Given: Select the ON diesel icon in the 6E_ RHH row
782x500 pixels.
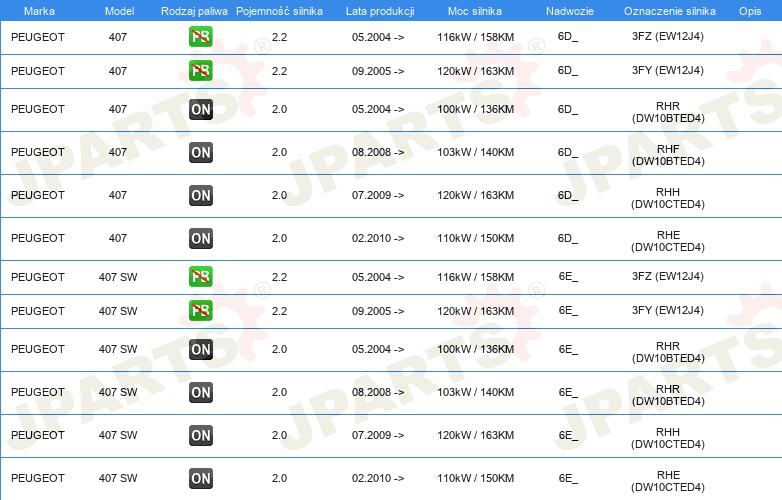Looking at the screenshot, I should click(200, 435).
